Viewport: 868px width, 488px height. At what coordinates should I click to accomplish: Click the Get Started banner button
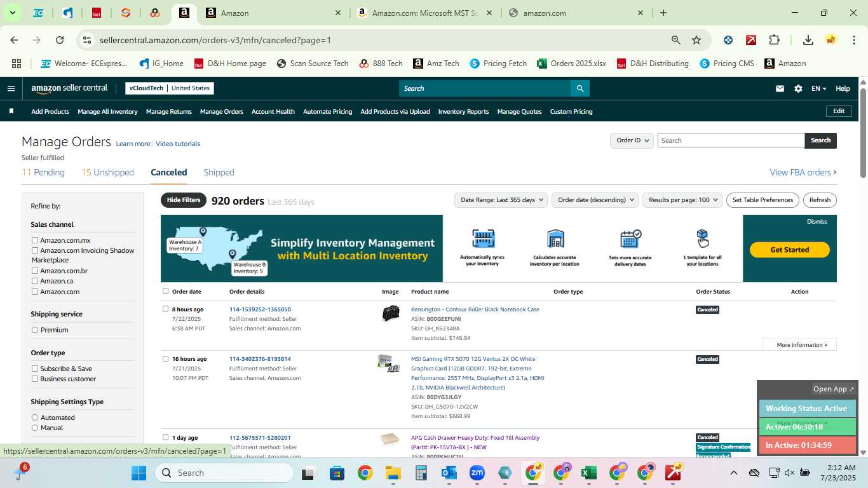[x=790, y=250]
